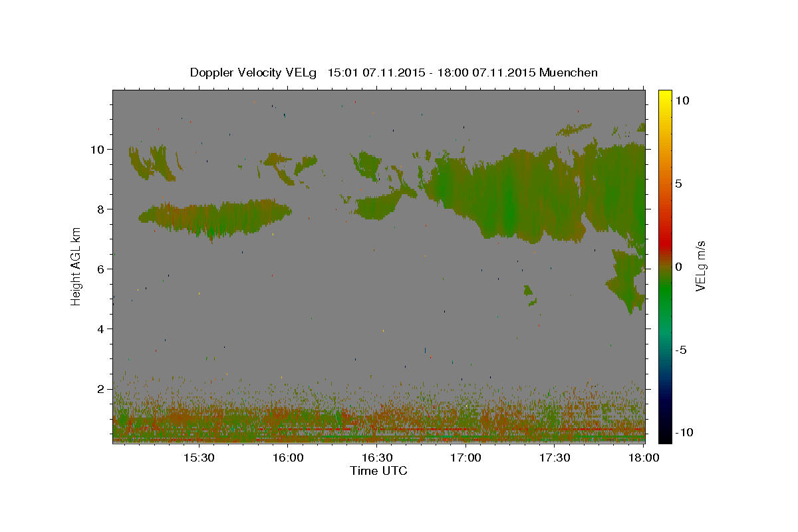Click the small cloud patch near 5 km at 17:20
This screenshot has width=798, height=532.
tap(529, 295)
